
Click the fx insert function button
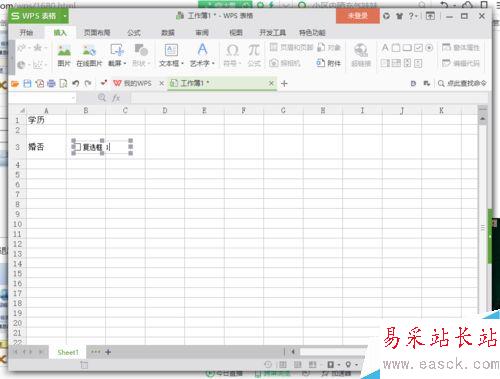point(116,98)
